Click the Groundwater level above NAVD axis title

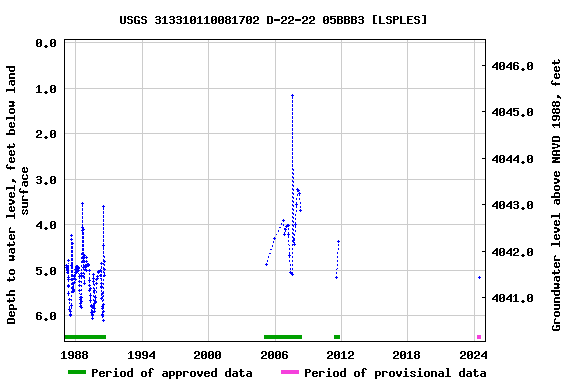tap(556, 195)
